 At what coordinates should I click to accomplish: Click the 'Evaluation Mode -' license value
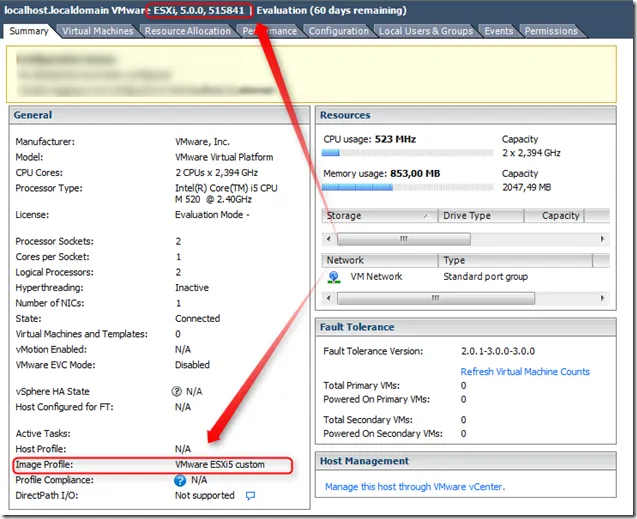point(212,215)
